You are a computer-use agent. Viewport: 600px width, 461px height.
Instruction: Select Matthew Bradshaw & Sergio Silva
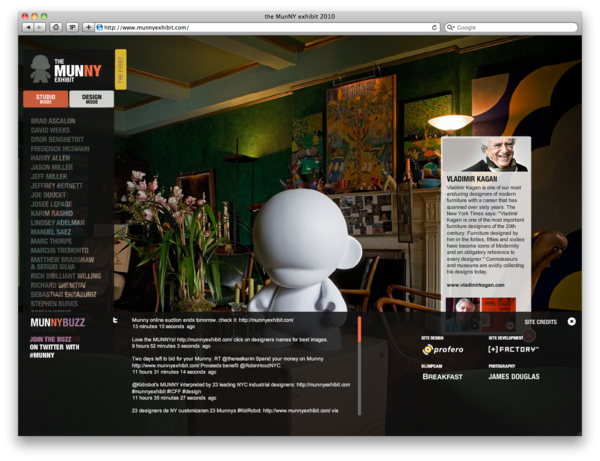click(x=62, y=263)
